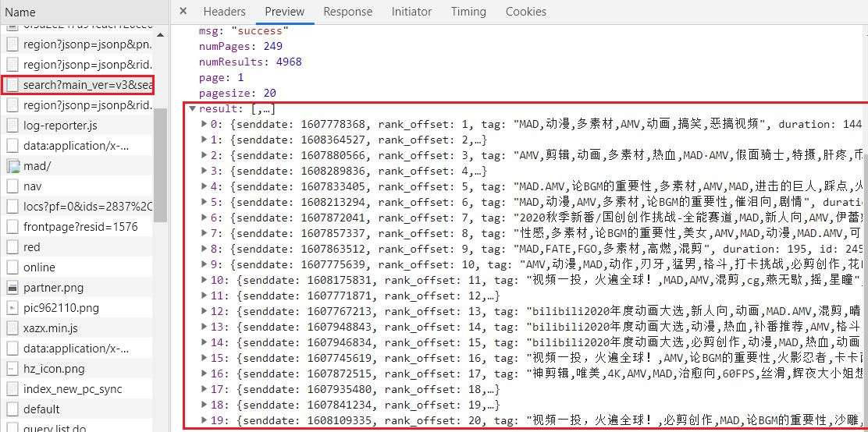868x432 pixels.
Task: Expand result item 3 rank_offset 4
Action: pos(205,170)
